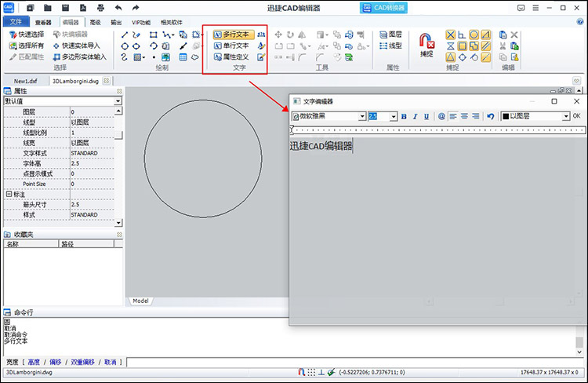588x383 pixels.
Task: Click the text edit pencil icon
Action: click(x=261, y=57)
